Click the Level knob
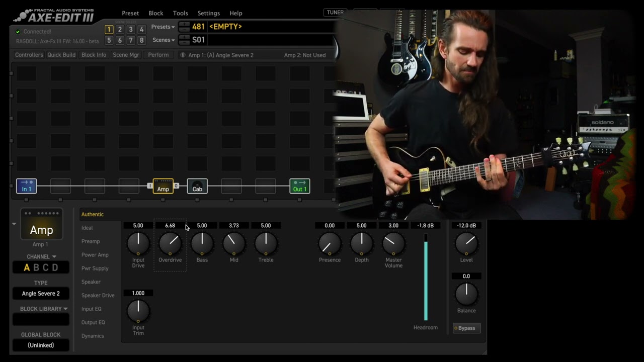The image size is (644, 362). 466,243
